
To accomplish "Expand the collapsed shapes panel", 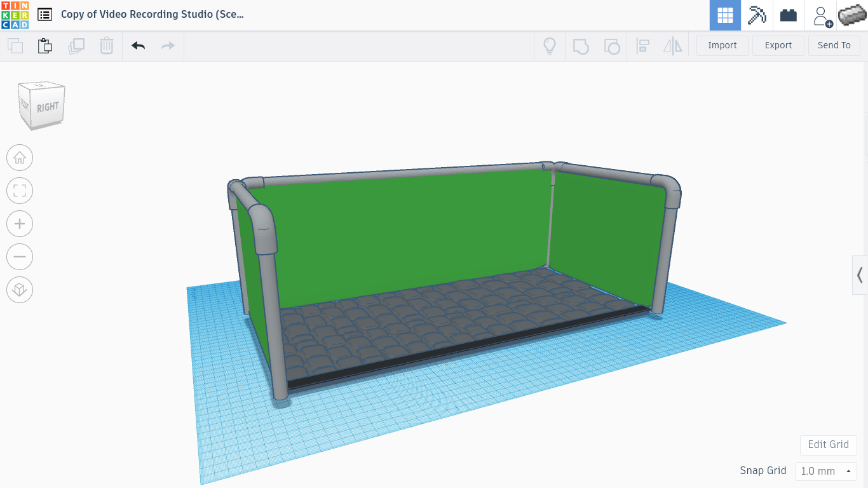I will 860,275.
